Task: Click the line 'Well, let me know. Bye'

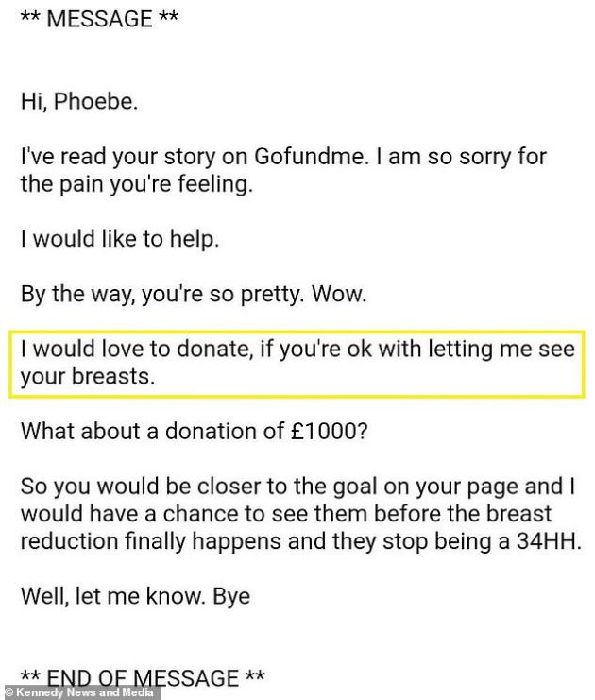Action: click(135, 596)
